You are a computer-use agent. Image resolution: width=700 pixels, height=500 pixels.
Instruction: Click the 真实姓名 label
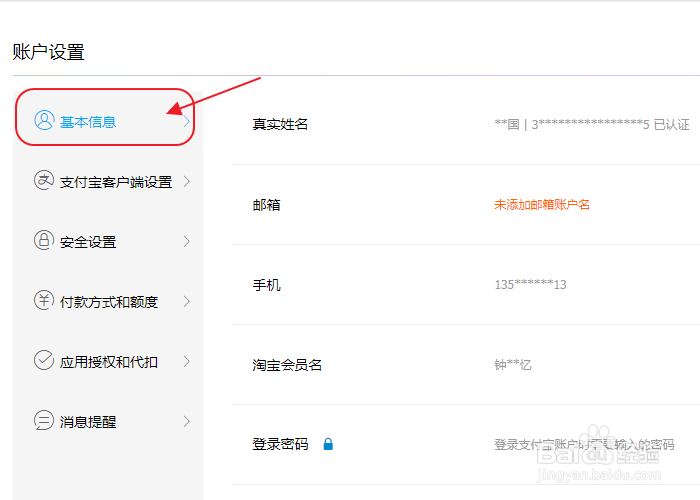(280, 124)
